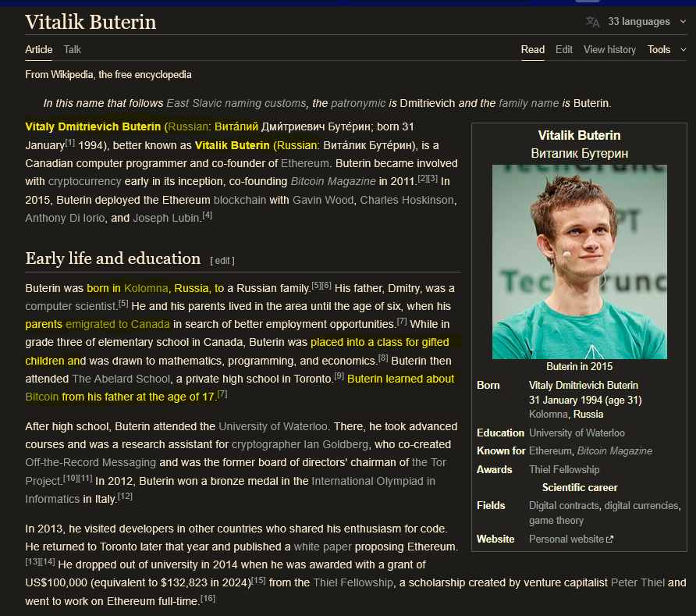Open International Olympiad in Informatics link

[373, 482]
